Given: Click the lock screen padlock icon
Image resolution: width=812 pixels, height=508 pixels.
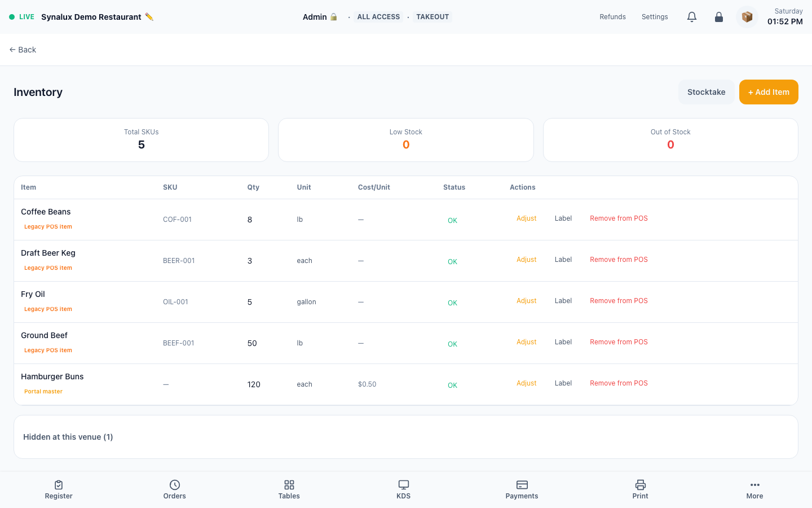Looking at the screenshot, I should coord(719,17).
